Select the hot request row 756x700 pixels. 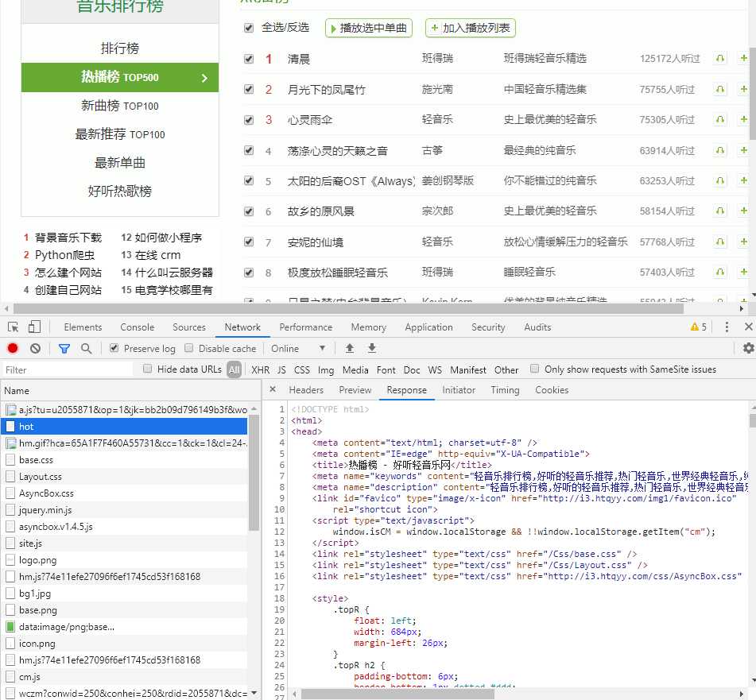[124, 427]
